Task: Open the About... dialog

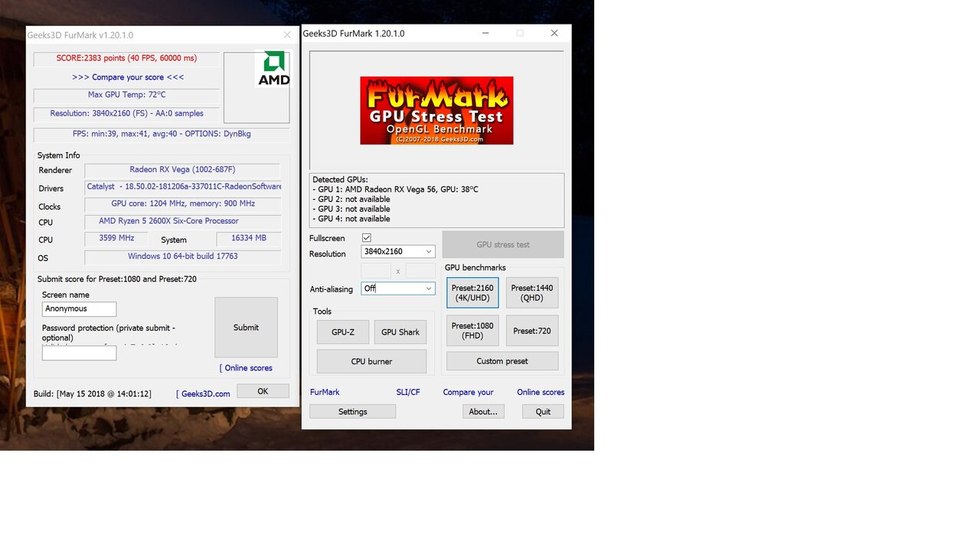Action: [483, 412]
